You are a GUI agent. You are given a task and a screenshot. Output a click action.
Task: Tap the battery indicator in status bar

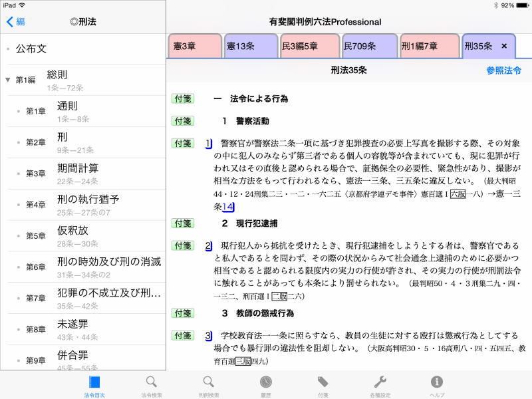(523, 5)
